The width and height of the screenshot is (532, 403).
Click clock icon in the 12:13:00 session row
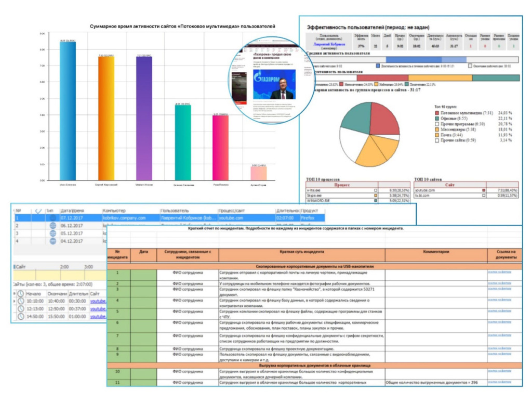click(x=20, y=308)
